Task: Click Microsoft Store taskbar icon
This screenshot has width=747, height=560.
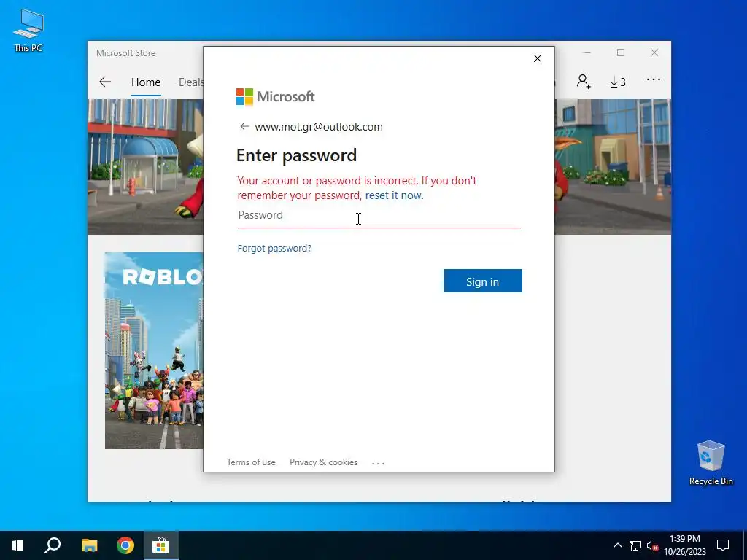Action: click(x=161, y=545)
